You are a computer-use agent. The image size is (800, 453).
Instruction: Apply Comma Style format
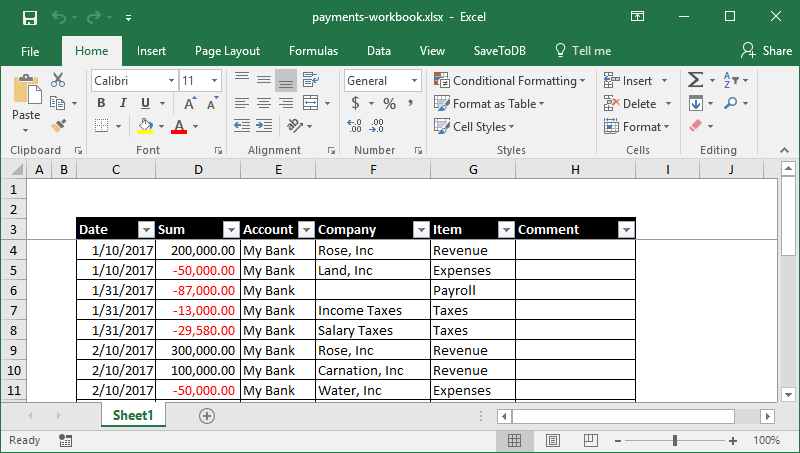coord(410,104)
